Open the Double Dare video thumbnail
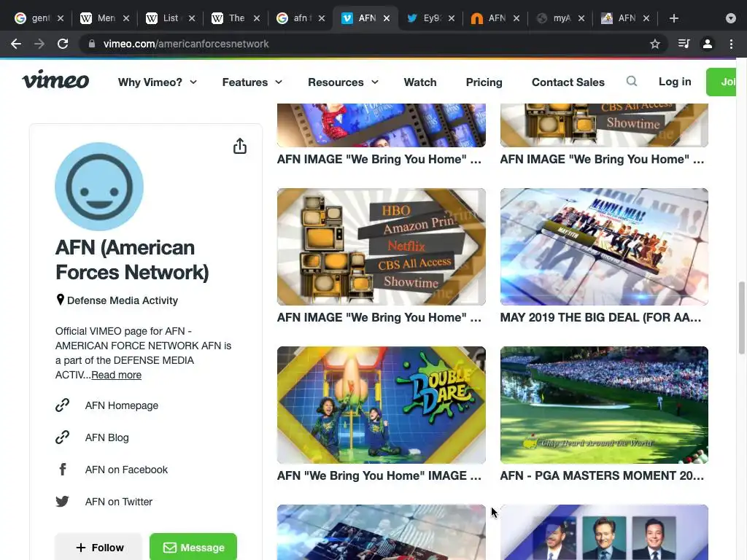The image size is (747, 560). (381, 405)
